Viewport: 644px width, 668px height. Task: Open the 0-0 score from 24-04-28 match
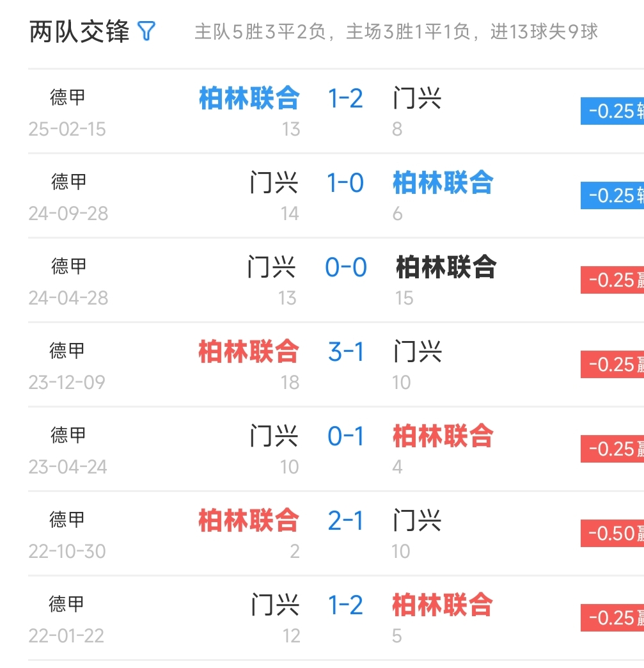point(345,267)
